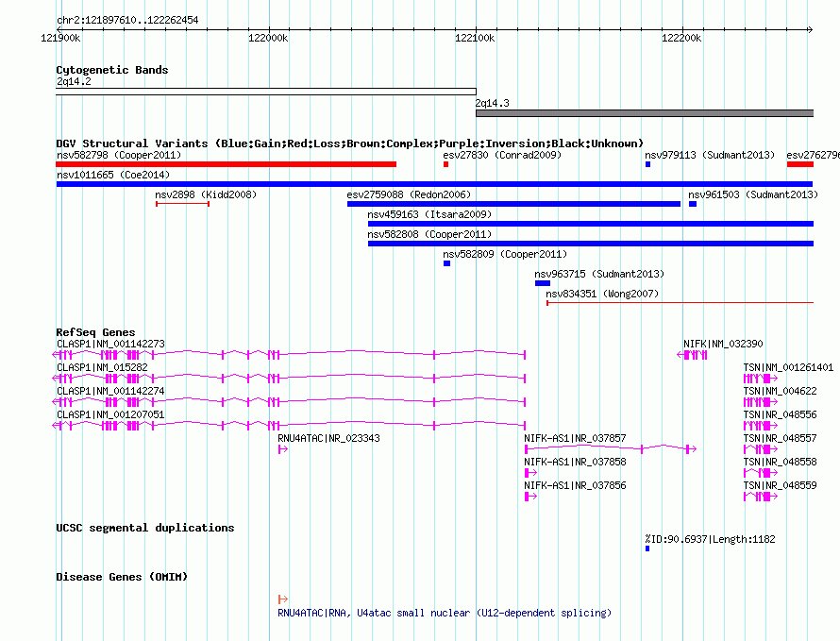Click the nsv979113 (Sudmant2013) blue marker
The image size is (840, 641).
(647, 164)
